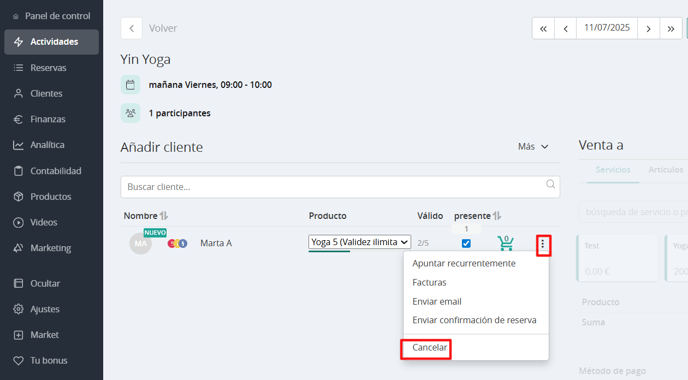The height and width of the screenshot is (380, 688).
Task: Click the calendar icon beside class time
Action: click(x=130, y=85)
